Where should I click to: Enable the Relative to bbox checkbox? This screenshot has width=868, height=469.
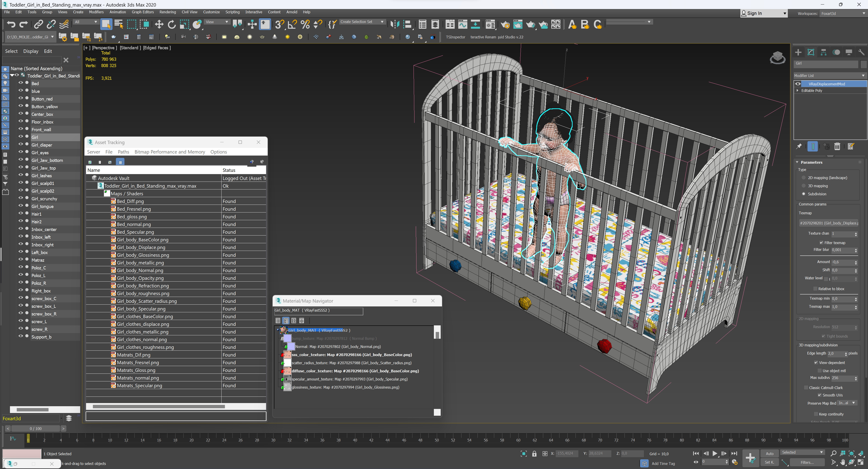tap(815, 289)
